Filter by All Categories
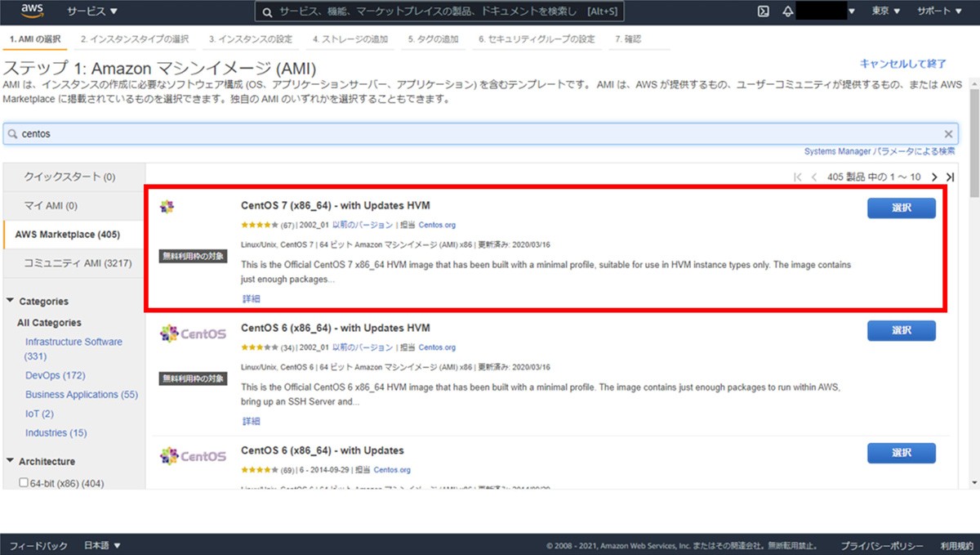Screen dimensions: 980x555 pos(50,323)
